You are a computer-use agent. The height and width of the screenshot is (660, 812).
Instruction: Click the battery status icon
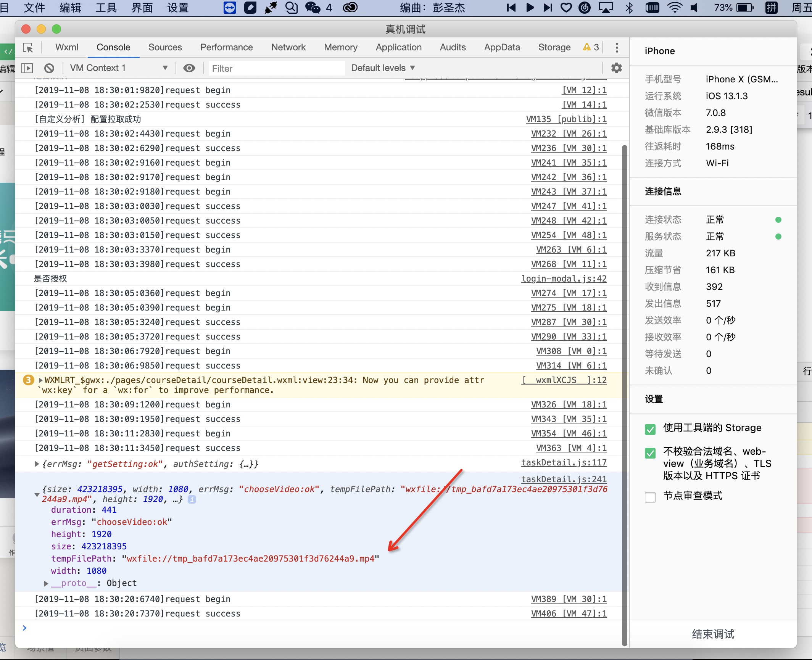pos(745,8)
